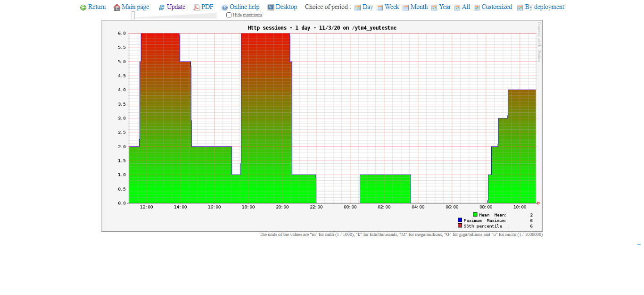
Task: Click the Update refresh icon
Action: point(162,8)
